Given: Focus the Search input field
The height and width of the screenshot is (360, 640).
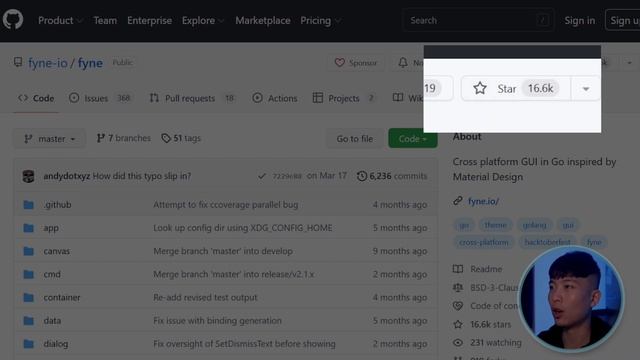Looking at the screenshot, I should [x=478, y=20].
